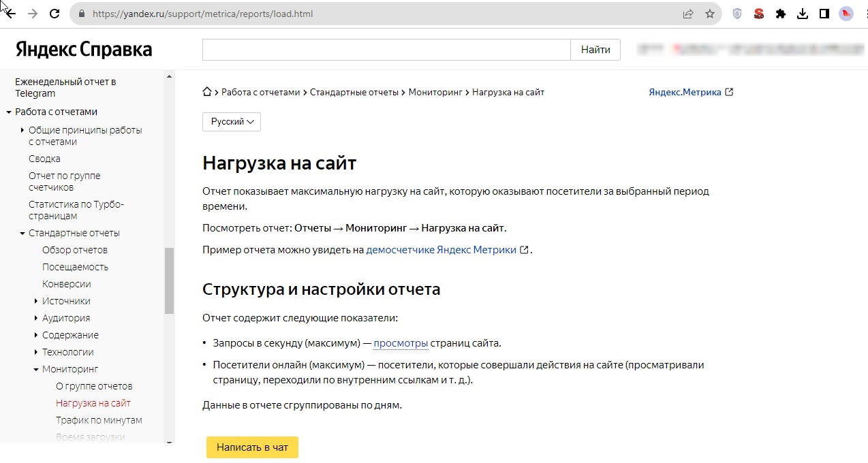This screenshot has height=463, width=868.
Task: Collapse the Мониторинг tree section
Action: click(x=36, y=369)
